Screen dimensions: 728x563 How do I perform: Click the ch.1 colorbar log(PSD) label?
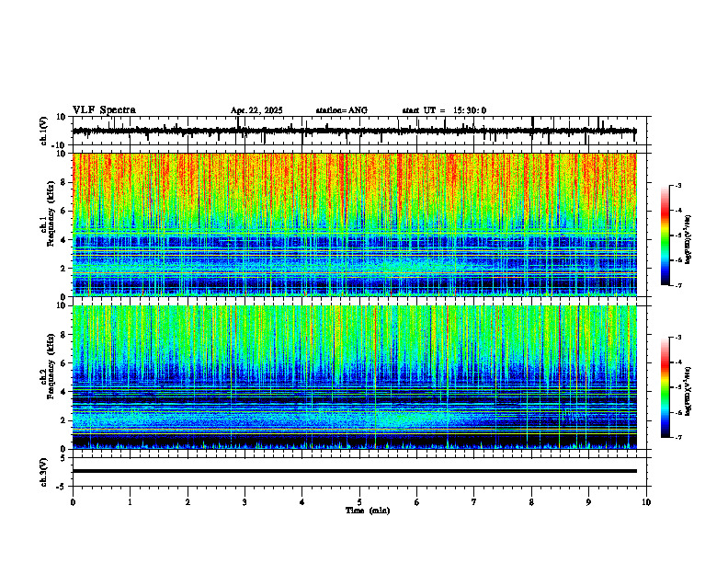pyautogui.click(x=688, y=239)
